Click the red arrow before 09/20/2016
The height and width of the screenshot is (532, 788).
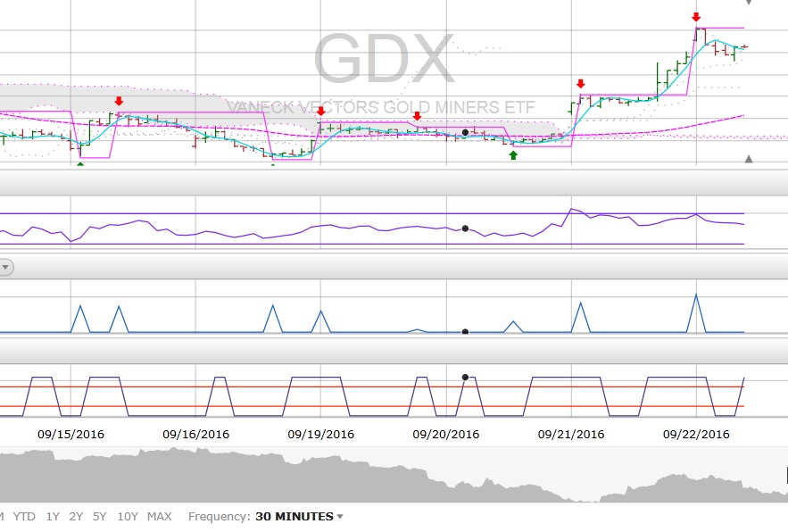coord(417,116)
